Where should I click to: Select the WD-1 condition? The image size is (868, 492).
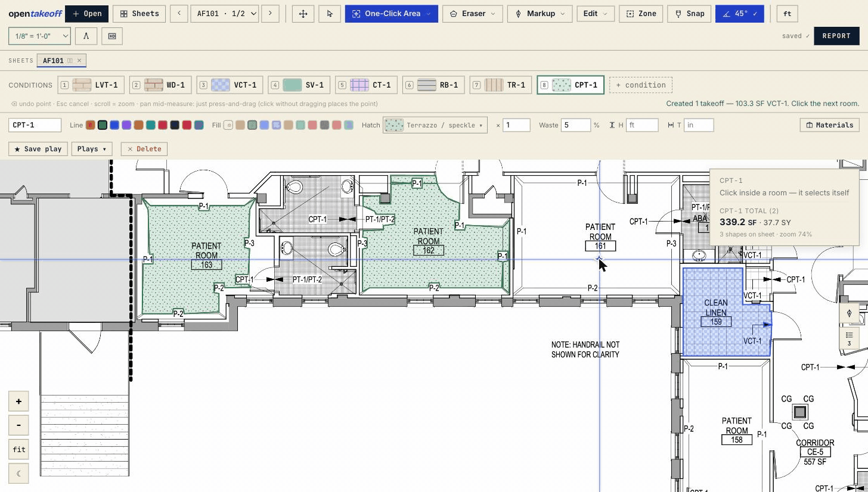coord(160,85)
